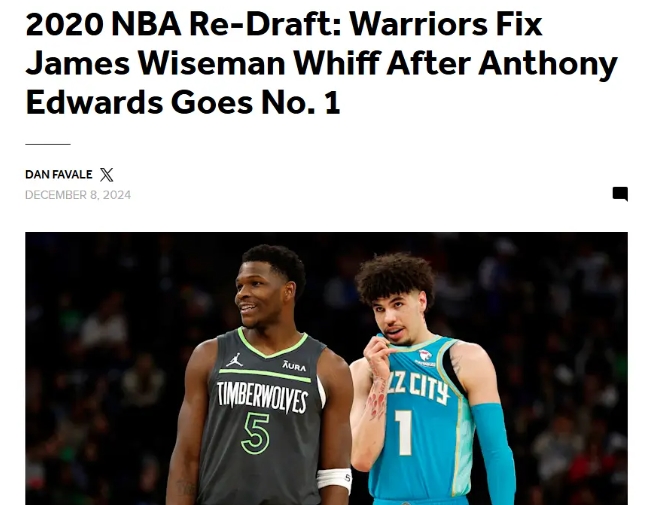Click the article headline about 2020 NBA Re-Draft

[x=321, y=63]
